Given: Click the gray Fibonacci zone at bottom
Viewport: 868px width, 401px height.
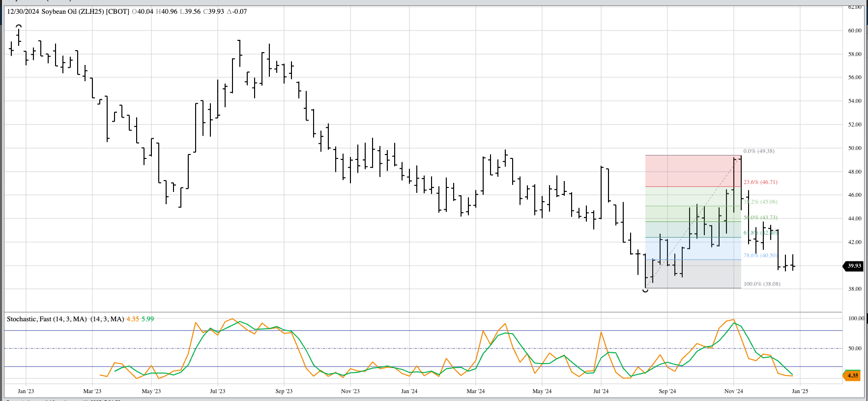Looking at the screenshot, I should click(x=693, y=274).
